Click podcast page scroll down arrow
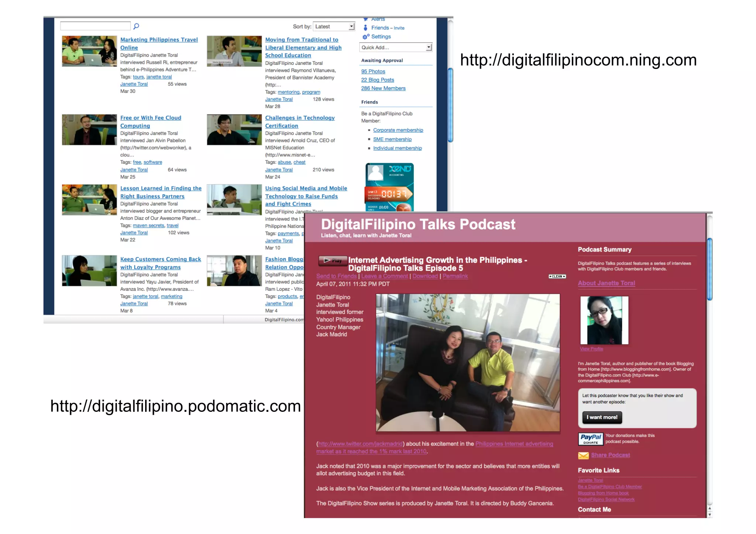This screenshot has height=534, width=756. (709, 515)
